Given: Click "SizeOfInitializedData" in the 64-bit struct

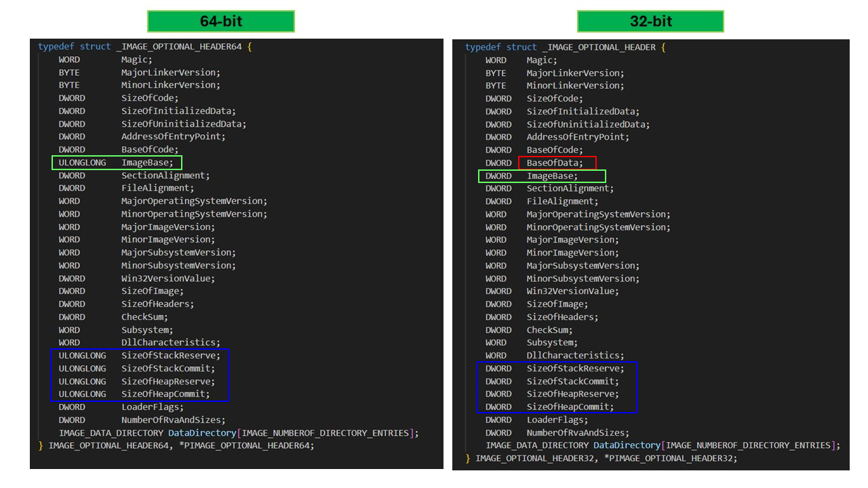Looking at the screenshot, I should click(x=176, y=111).
